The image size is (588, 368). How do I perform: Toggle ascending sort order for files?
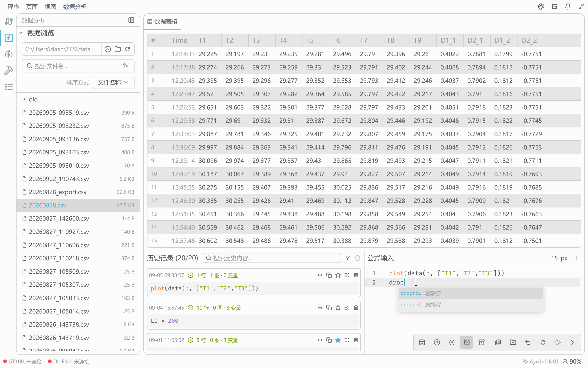126,66
